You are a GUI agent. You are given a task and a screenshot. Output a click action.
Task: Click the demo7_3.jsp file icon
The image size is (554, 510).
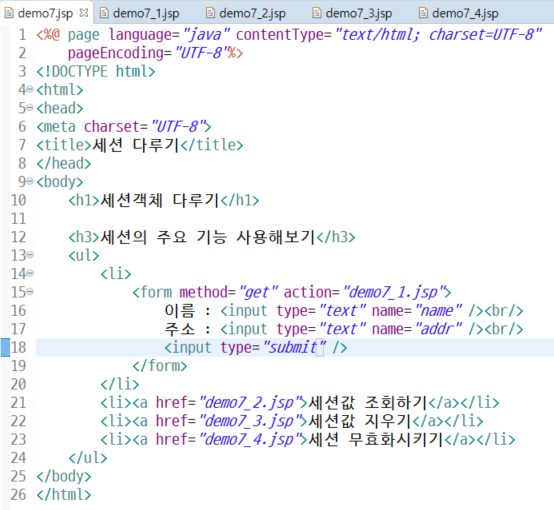point(317,13)
